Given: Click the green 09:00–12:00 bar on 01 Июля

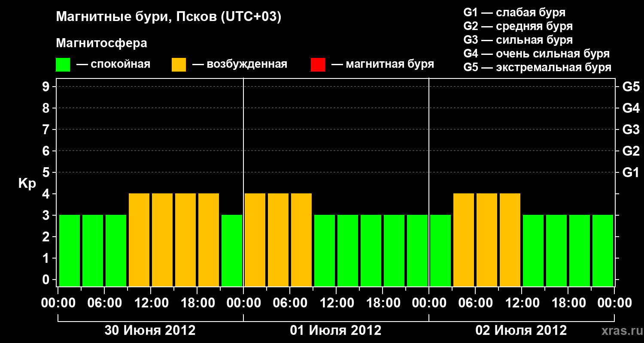Looking at the screenshot, I should click(325, 250).
